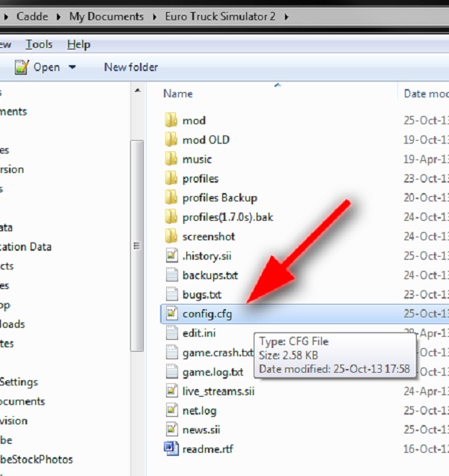
Task: Click the edit.ini file icon
Action: point(172,333)
